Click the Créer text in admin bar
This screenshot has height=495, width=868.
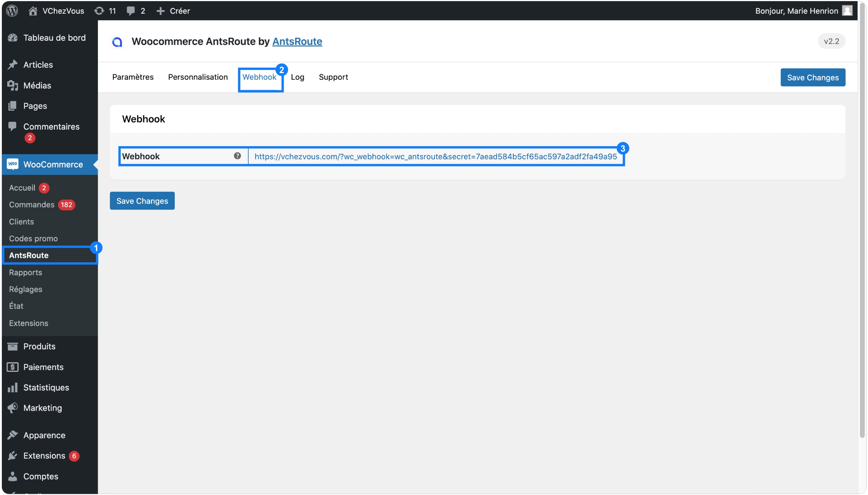click(x=180, y=11)
